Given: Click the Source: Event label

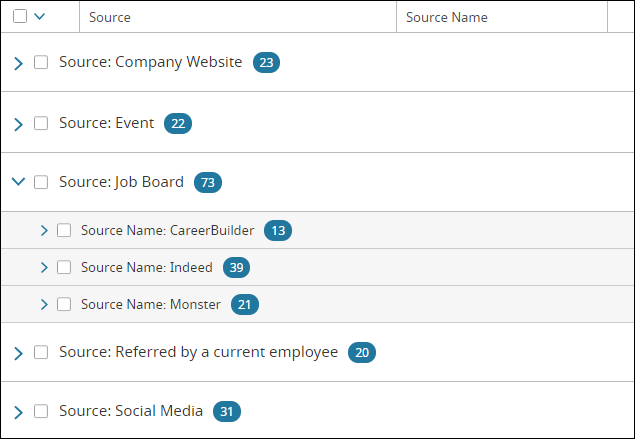Looking at the screenshot, I should [107, 123].
